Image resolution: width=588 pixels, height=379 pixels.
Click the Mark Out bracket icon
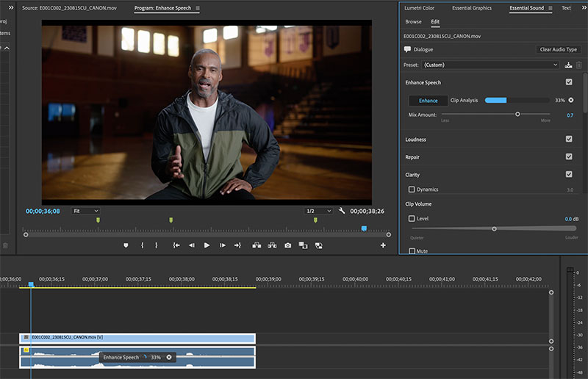(x=157, y=245)
